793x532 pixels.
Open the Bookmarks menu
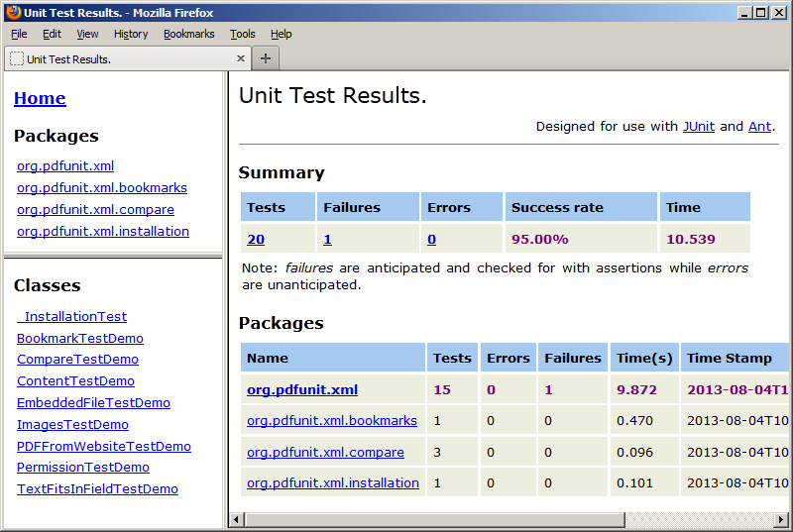coord(188,34)
